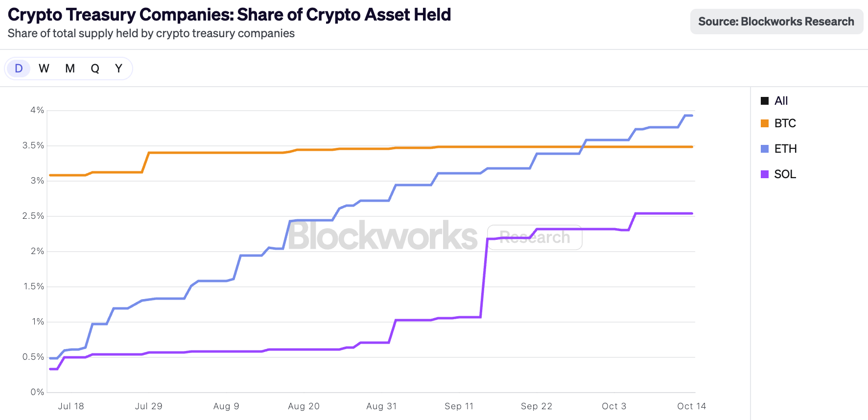868x420 pixels.
Task: Toggle the ETH series label
Action: click(x=785, y=149)
